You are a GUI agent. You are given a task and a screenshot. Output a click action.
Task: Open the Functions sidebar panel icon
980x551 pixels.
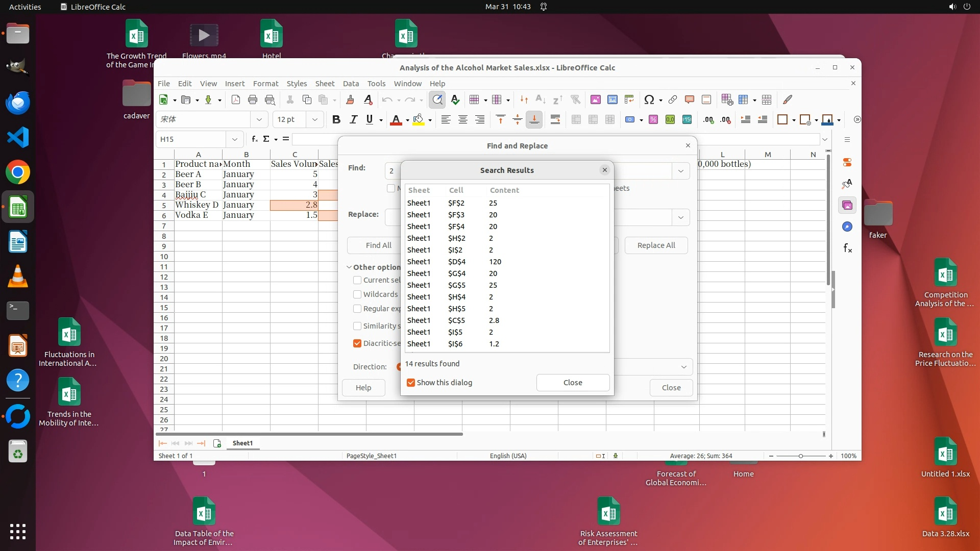[x=847, y=248]
